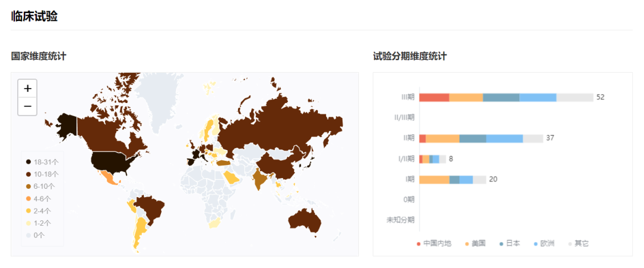Click the blue 欧洲 segment of I期 bar
The width and height of the screenshot is (644, 268).
pos(466,179)
